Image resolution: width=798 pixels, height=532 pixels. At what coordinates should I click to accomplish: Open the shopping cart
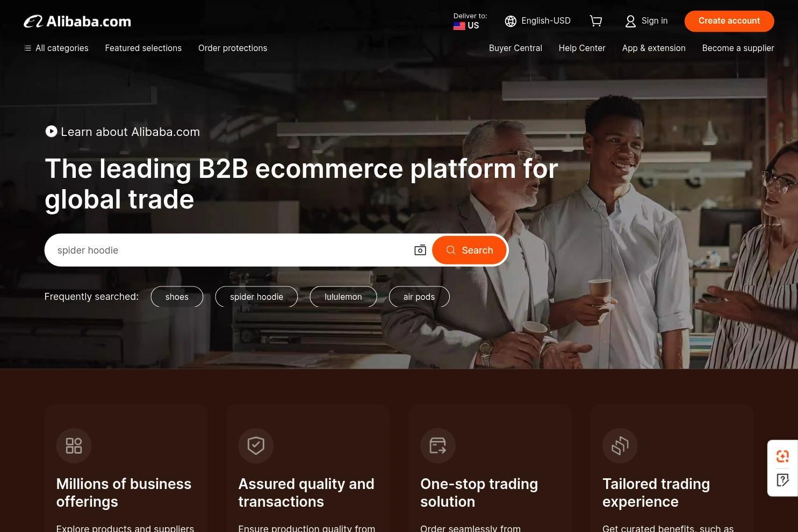pyautogui.click(x=596, y=21)
